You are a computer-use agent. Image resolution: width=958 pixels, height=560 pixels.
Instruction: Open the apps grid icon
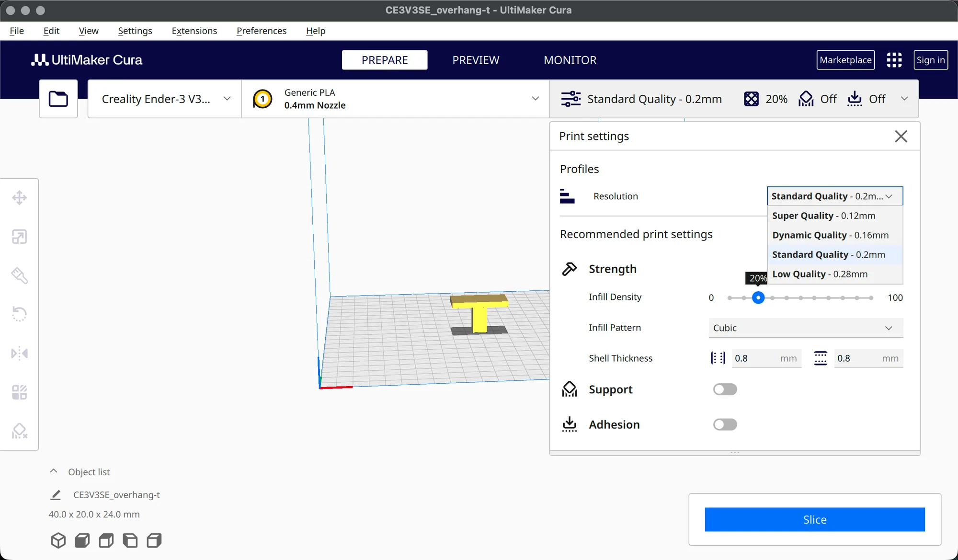[x=894, y=60]
